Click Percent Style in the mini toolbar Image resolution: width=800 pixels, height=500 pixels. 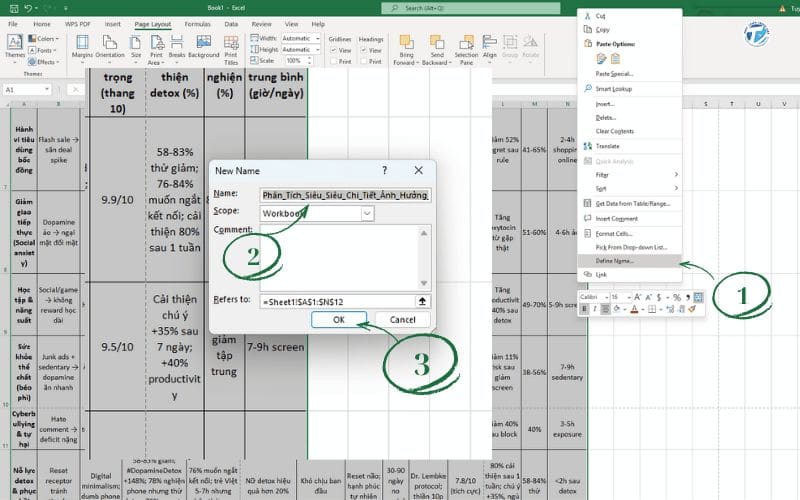pyautogui.click(x=677, y=297)
